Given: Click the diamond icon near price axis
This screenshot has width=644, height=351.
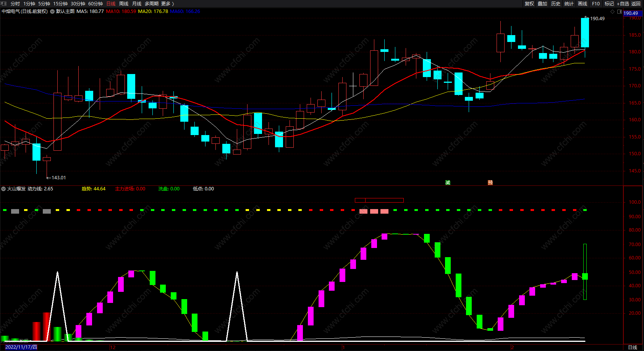Looking at the screenshot, I should (613, 12).
